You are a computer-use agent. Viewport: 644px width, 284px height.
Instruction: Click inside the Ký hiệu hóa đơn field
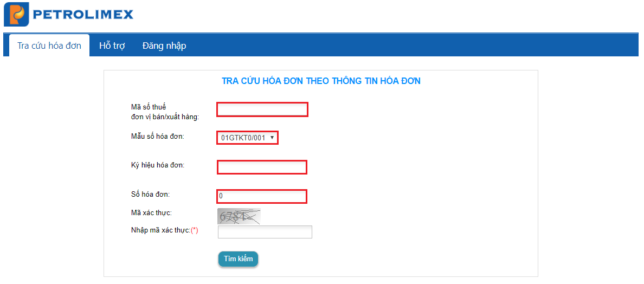(262, 167)
